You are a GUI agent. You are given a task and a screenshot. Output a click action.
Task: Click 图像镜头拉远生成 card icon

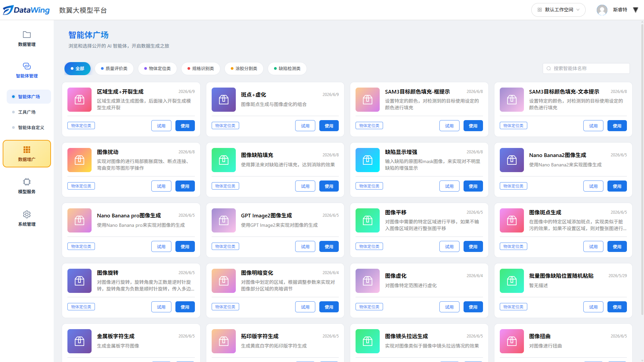point(368,341)
